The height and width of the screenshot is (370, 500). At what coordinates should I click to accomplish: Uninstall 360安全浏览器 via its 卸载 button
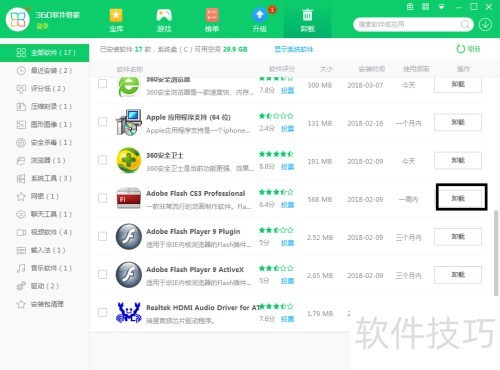[x=458, y=85]
